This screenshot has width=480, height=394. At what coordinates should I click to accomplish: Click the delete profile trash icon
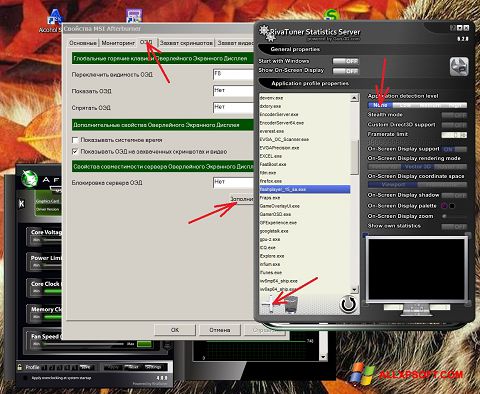(x=291, y=304)
